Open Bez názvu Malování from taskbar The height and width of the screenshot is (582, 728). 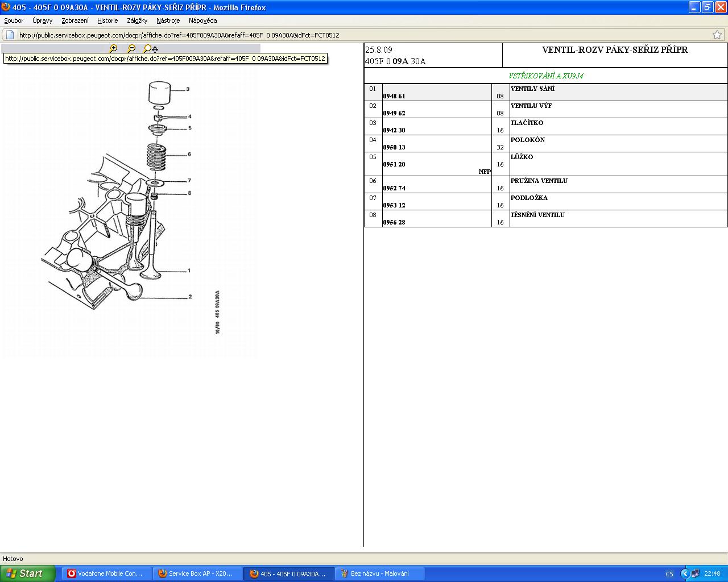tap(379, 573)
